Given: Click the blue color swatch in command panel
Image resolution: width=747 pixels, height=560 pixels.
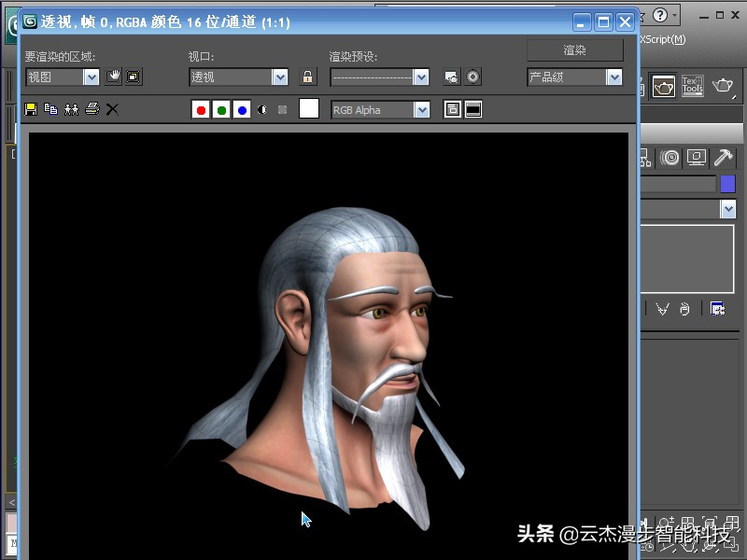Looking at the screenshot, I should (x=728, y=184).
